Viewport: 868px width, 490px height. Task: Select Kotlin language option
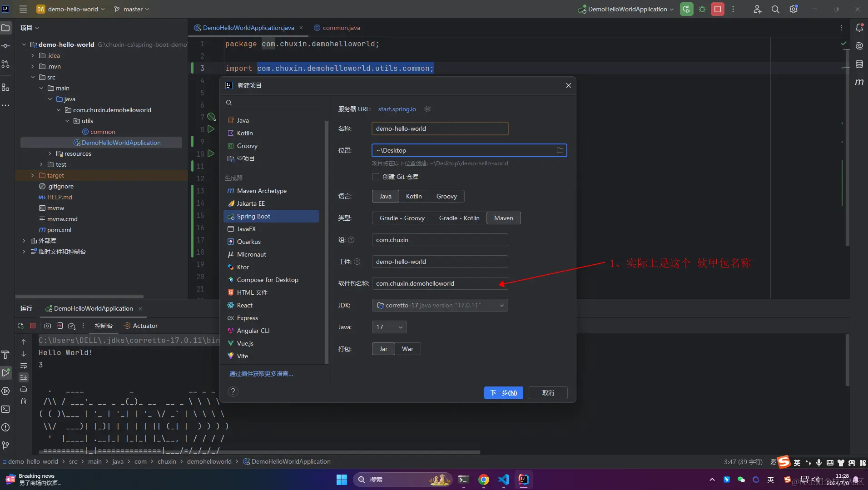coord(414,196)
